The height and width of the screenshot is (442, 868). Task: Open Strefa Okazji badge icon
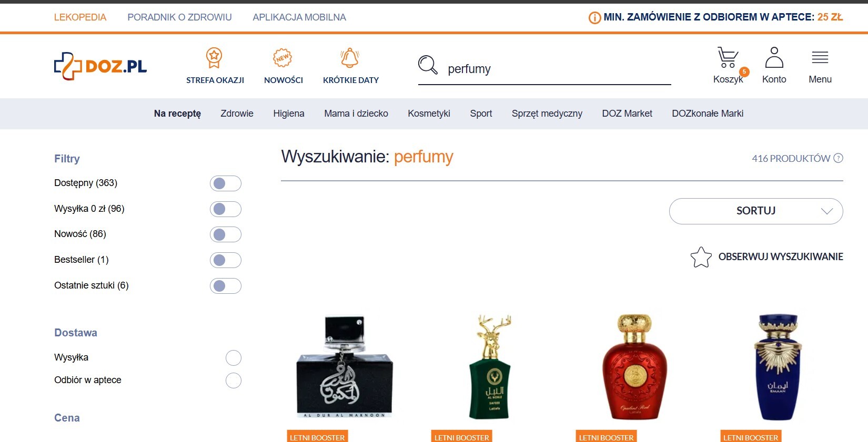(214, 58)
